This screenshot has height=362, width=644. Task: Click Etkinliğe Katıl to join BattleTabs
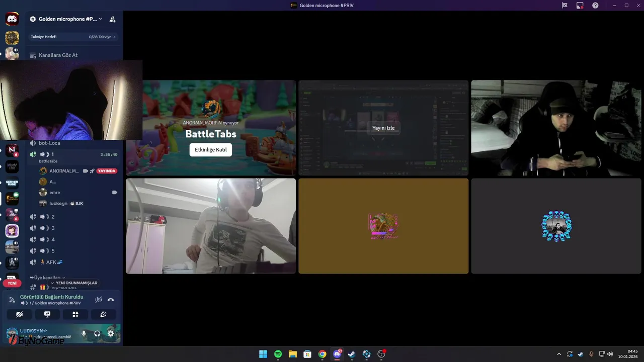click(x=211, y=150)
